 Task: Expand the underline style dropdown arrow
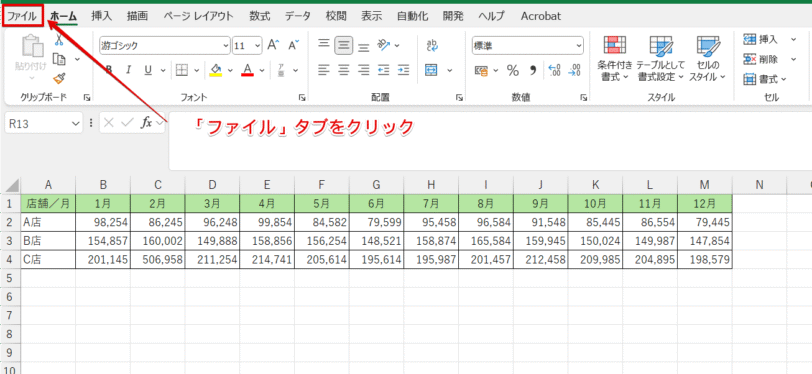click(x=163, y=70)
